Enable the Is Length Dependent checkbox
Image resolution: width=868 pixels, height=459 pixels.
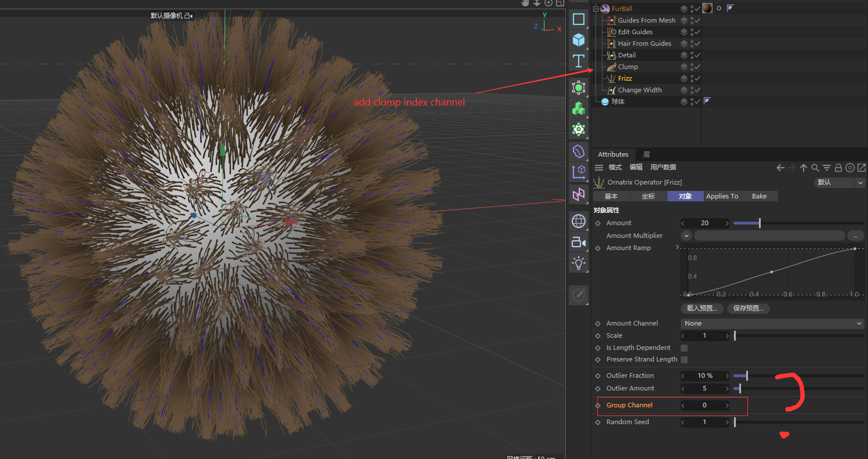pyautogui.click(x=684, y=348)
